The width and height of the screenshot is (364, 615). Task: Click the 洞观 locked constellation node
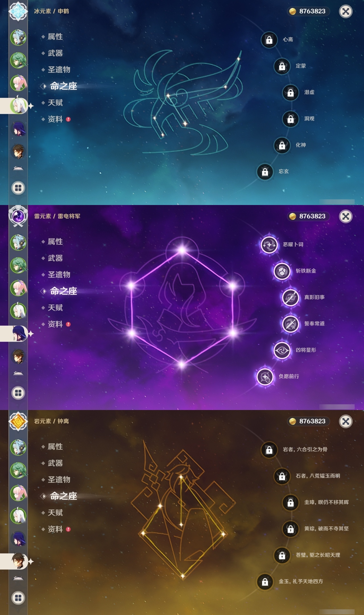tap(290, 119)
